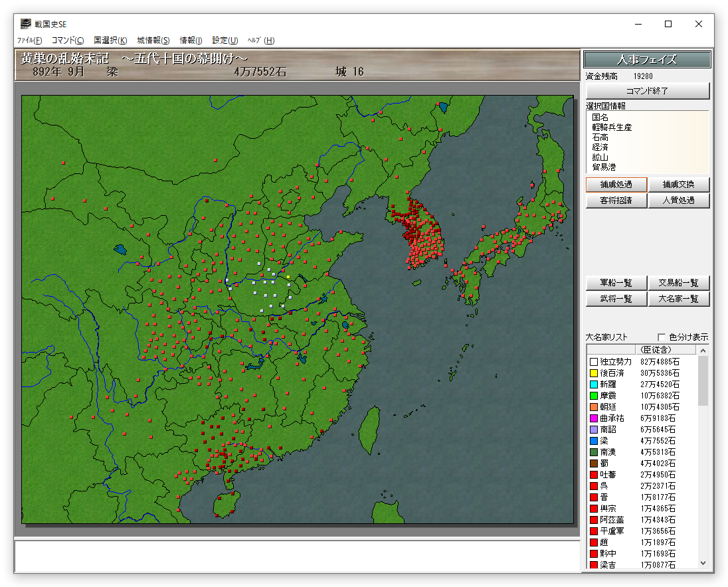Screen dimensions: 728x587
Task: Open the ファイル(F) menu
Action: pyautogui.click(x=29, y=41)
